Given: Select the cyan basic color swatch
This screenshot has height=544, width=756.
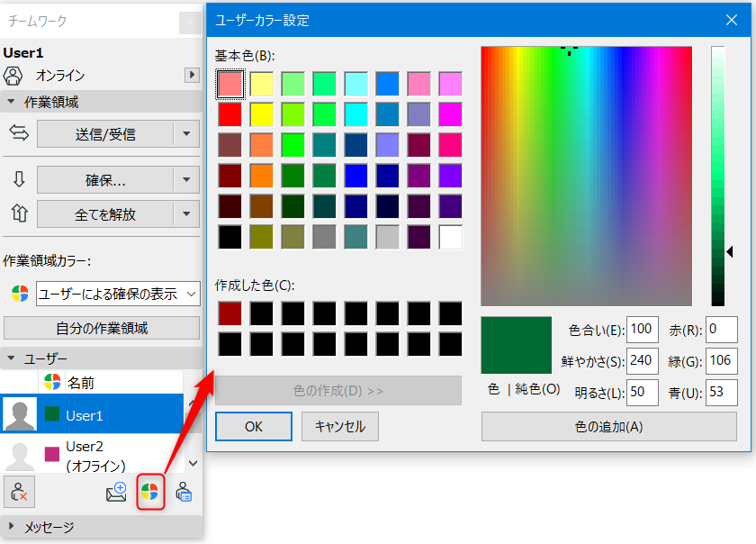Looking at the screenshot, I should click(356, 115).
